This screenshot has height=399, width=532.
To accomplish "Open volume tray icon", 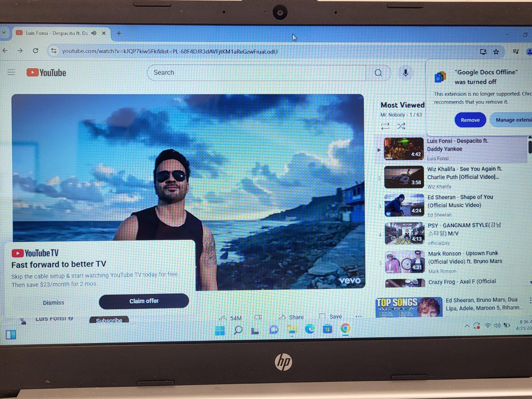I will click(497, 325).
